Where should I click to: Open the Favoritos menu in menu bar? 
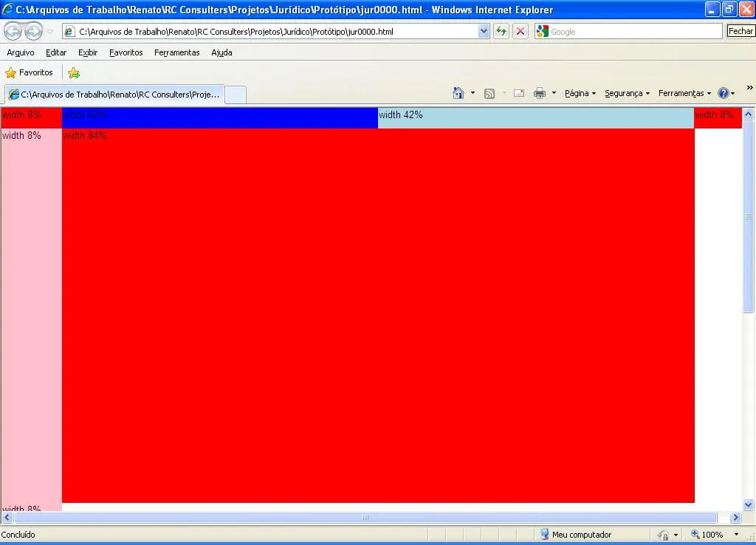126,52
